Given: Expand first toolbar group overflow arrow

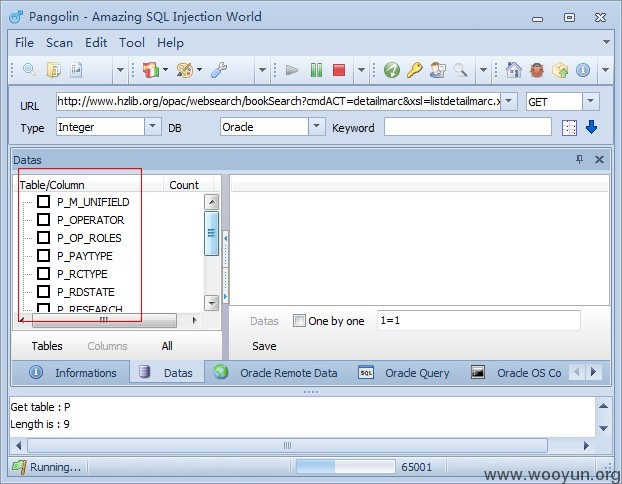Looking at the screenshot, I should click(x=120, y=70).
